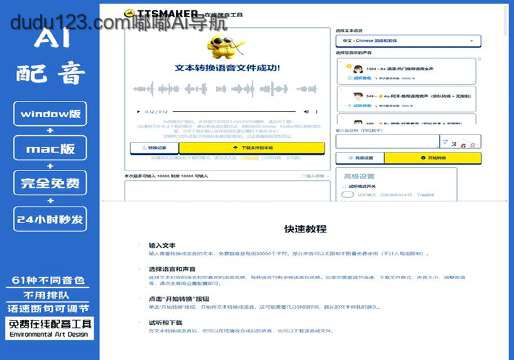Refresh the captcha image

pos(460,142)
